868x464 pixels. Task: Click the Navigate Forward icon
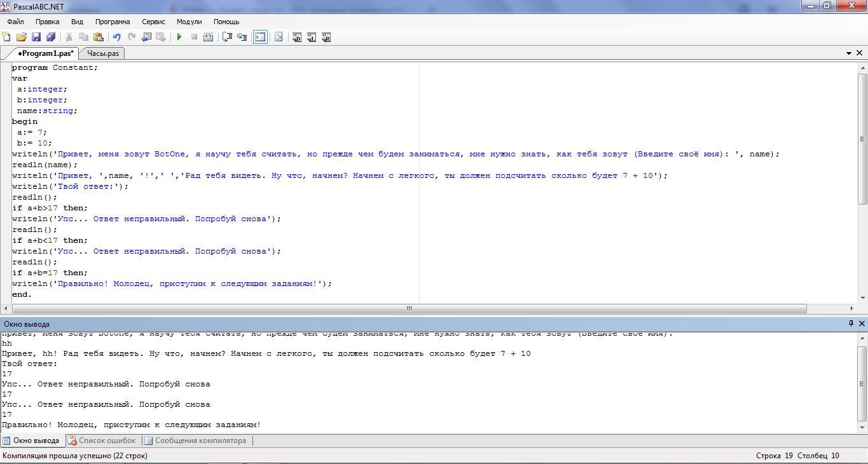[161, 38]
